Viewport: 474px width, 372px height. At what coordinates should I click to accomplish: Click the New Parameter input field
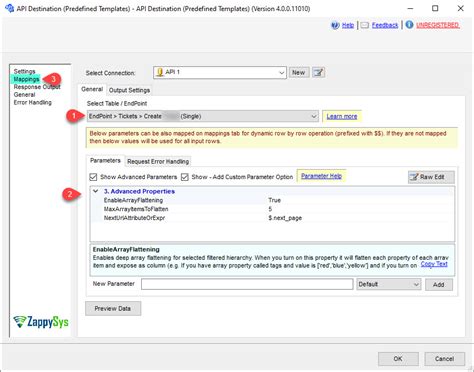pyautogui.click(x=247, y=284)
